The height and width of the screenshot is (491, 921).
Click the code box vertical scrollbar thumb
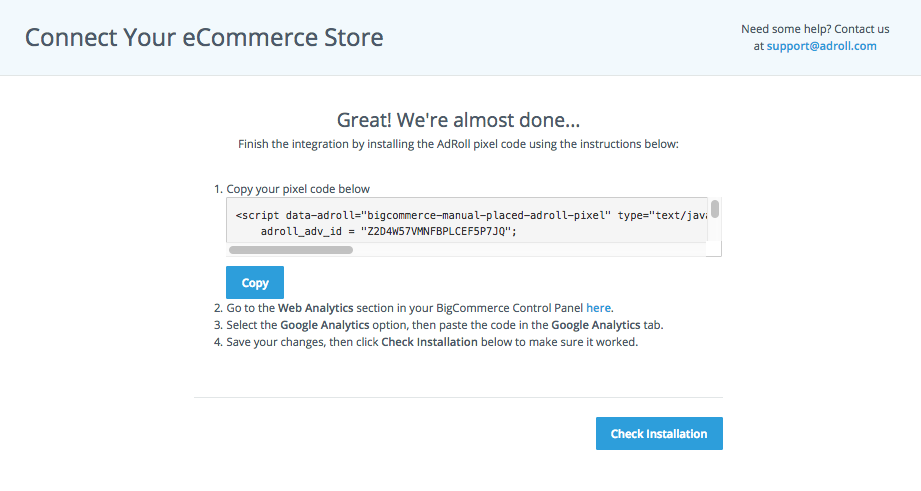coord(715,209)
